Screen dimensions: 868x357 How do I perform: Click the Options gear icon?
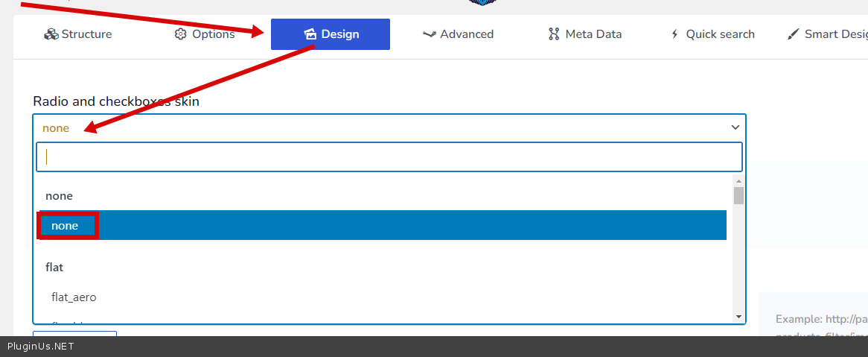(181, 34)
